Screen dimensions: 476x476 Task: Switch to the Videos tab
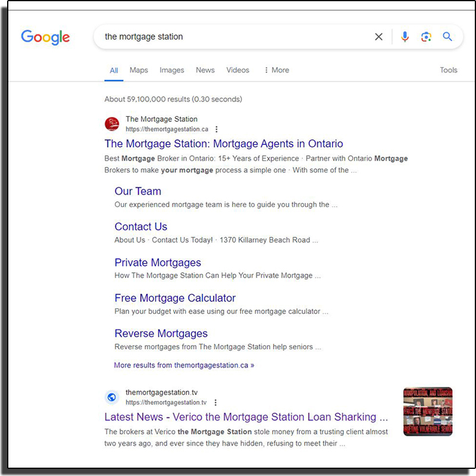click(237, 70)
